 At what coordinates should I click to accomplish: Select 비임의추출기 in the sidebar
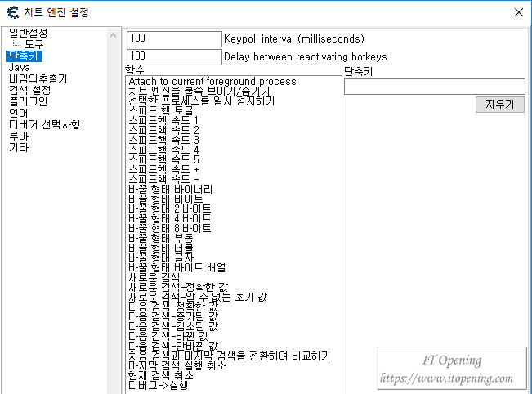38,78
